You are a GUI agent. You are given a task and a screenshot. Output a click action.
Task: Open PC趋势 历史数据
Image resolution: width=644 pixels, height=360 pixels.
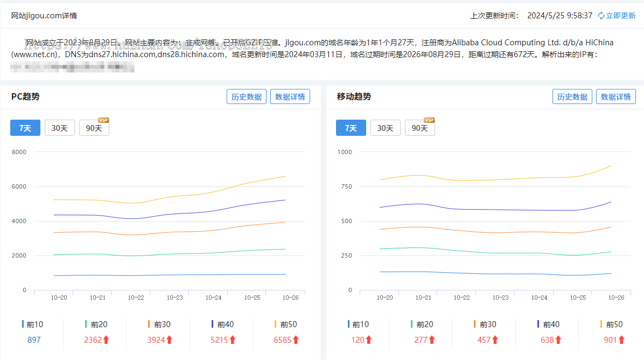247,96
